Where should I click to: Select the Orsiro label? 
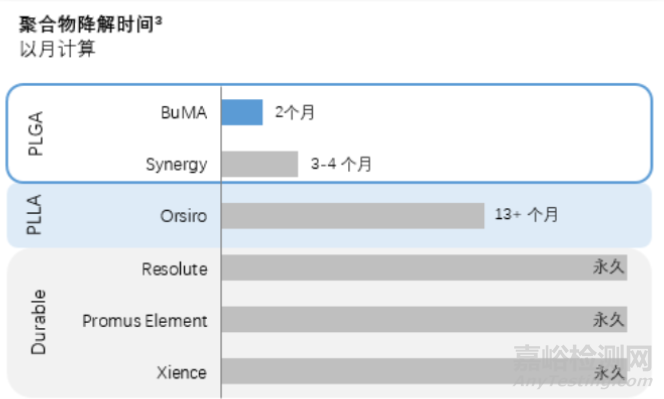point(183,216)
